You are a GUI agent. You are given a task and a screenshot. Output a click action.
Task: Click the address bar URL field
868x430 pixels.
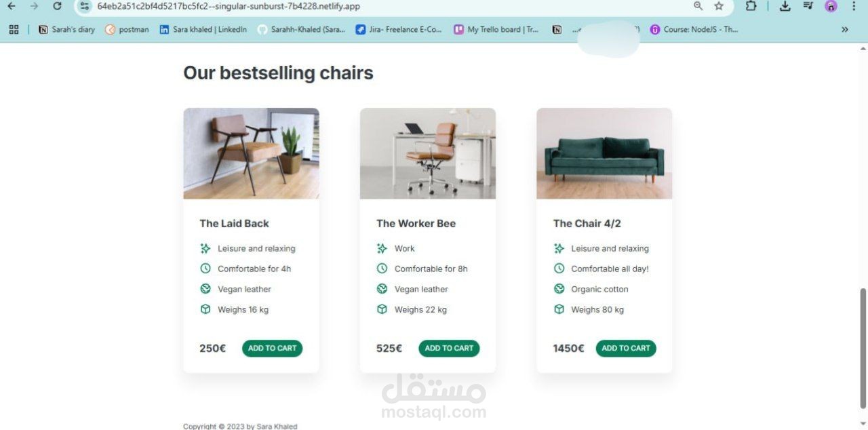[x=387, y=6]
